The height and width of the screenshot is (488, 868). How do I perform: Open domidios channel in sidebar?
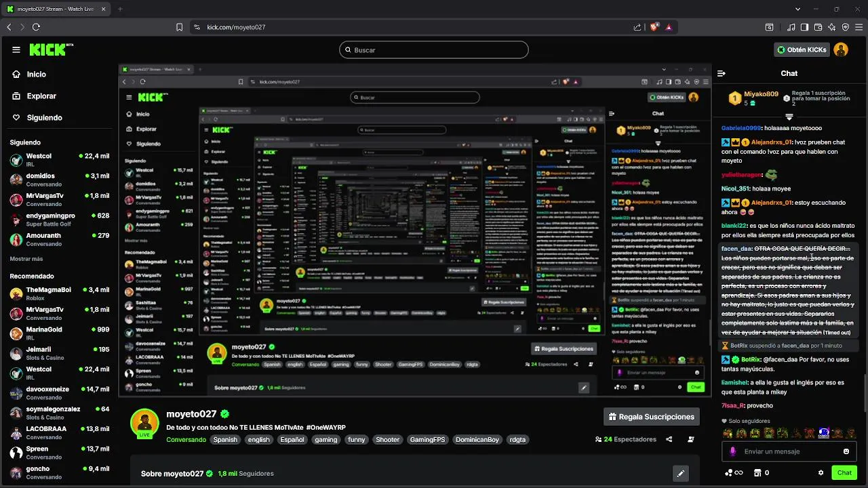(59, 180)
